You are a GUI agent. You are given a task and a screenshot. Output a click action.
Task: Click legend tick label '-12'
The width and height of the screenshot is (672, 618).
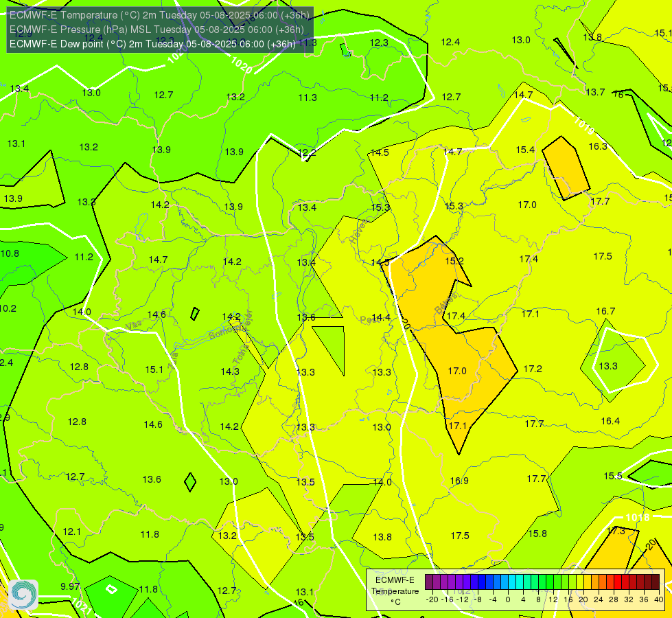click(x=461, y=599)
